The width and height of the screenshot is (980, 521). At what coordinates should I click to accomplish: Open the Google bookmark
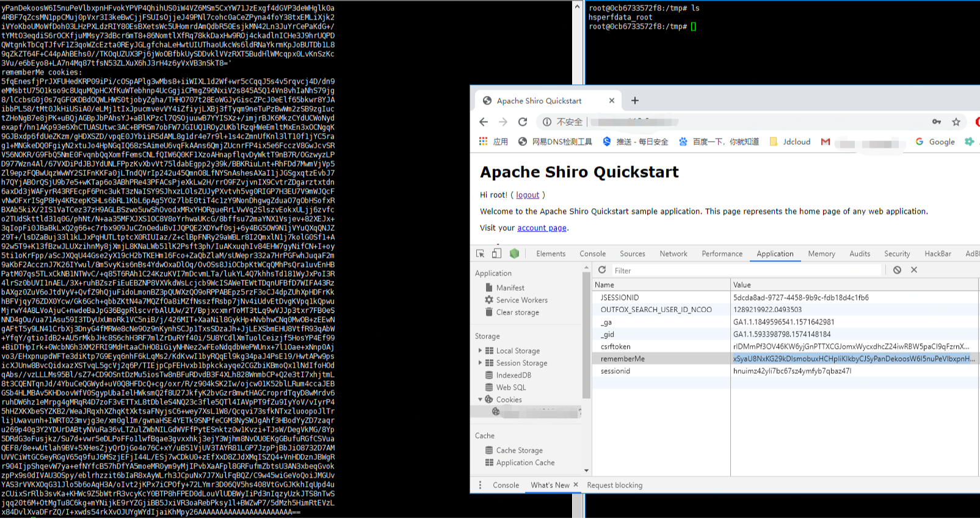point(935,142)
